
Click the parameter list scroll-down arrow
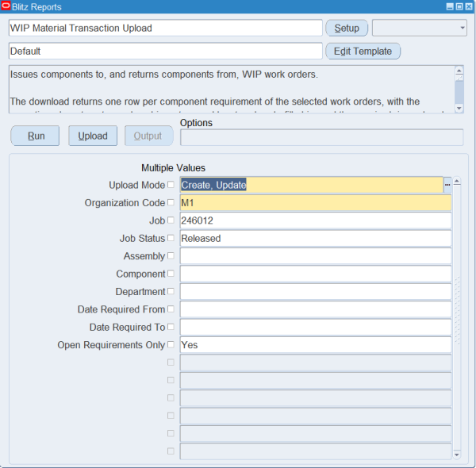coord(457,455)
